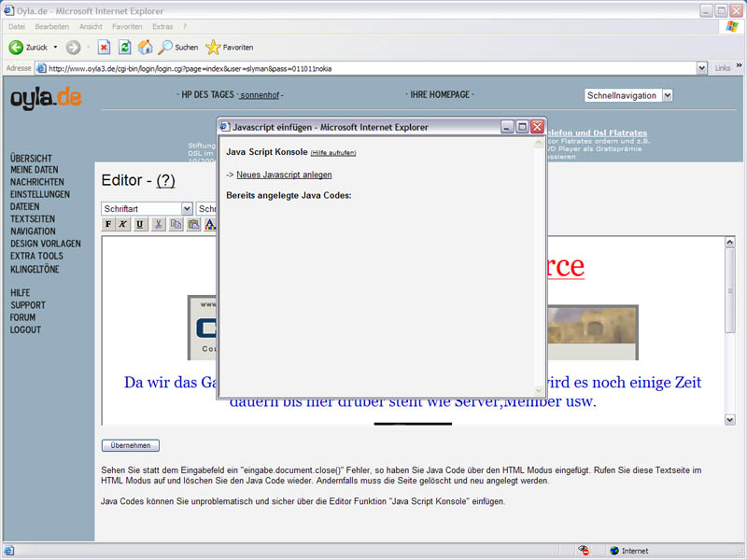Open the Zurück history dropdown arrow
Viewport: 747px width, 560px height.
click(55, 48)
